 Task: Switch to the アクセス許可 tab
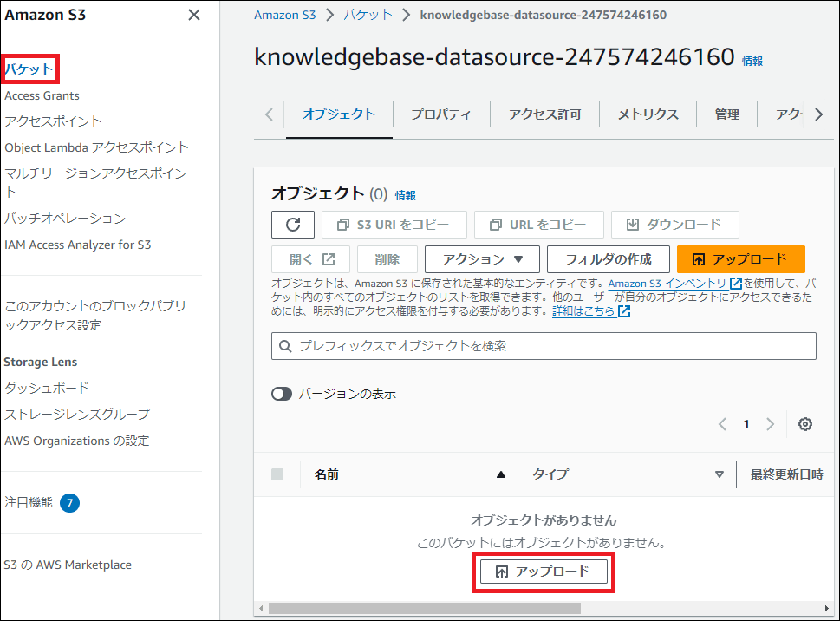point(544,114)
